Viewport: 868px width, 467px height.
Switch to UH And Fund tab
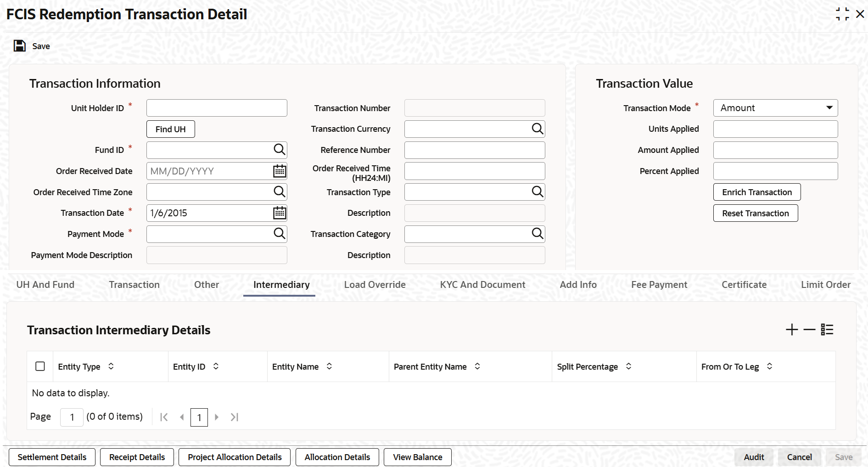(45, 285)
